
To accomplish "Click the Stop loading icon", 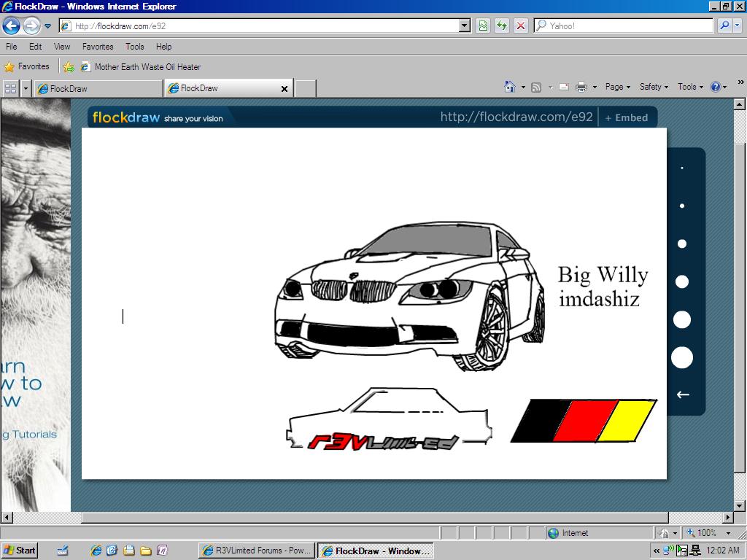I will (521, 26).
